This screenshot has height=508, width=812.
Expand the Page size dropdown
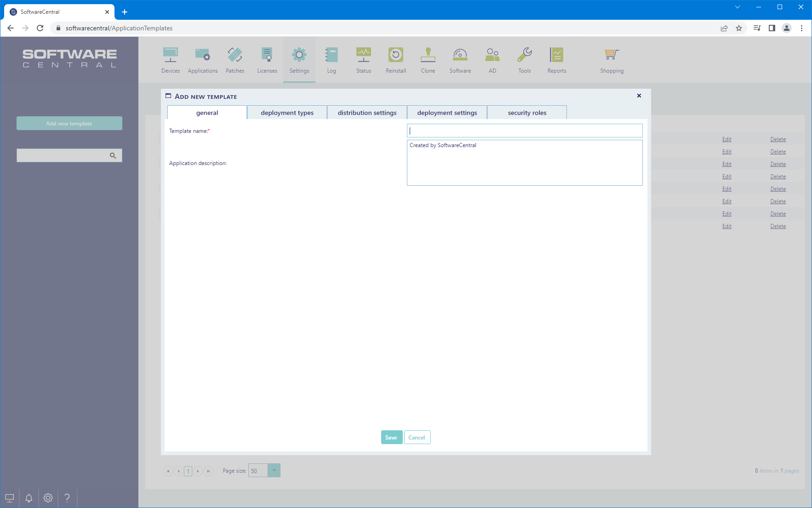pyautogui.click(x=274, y=470)
